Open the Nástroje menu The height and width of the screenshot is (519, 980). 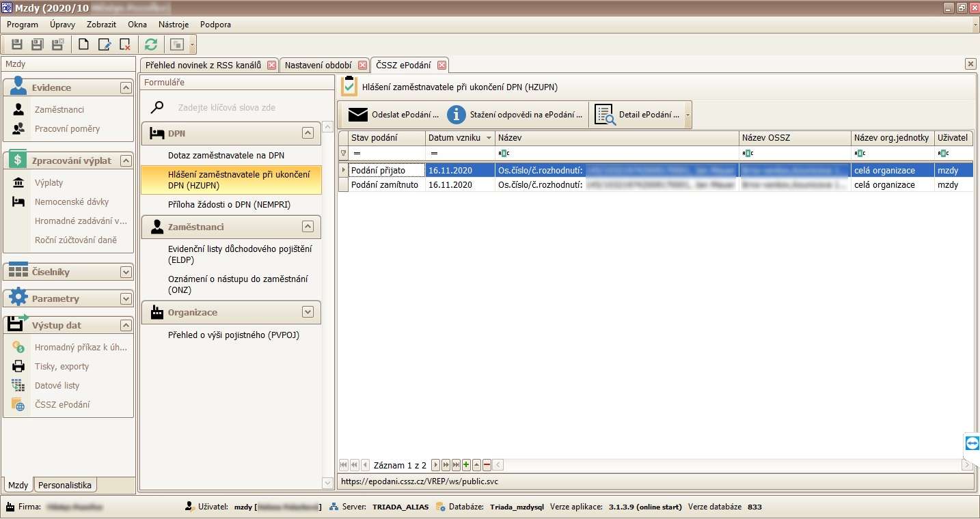click(174, 25)
